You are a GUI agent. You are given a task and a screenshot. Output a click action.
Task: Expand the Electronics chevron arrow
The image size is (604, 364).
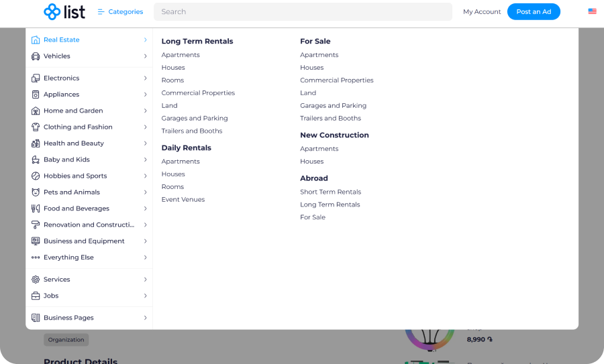145,78
